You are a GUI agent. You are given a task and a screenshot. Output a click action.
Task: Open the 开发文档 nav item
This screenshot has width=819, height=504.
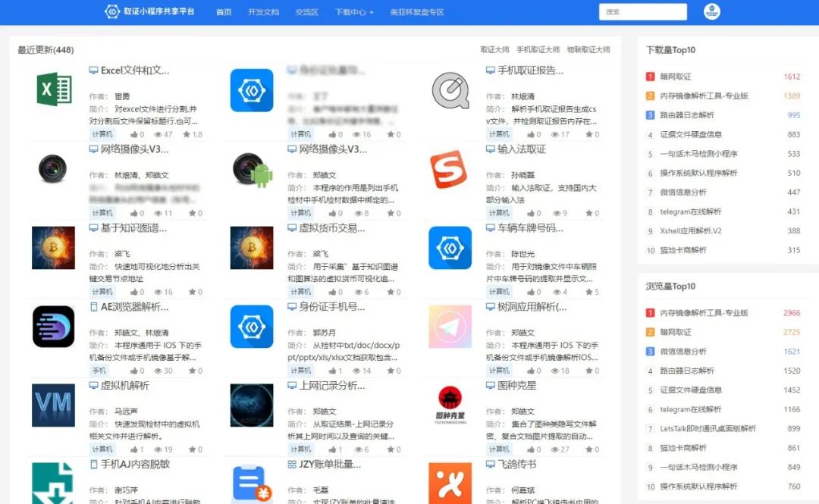[x=263, y=12]
